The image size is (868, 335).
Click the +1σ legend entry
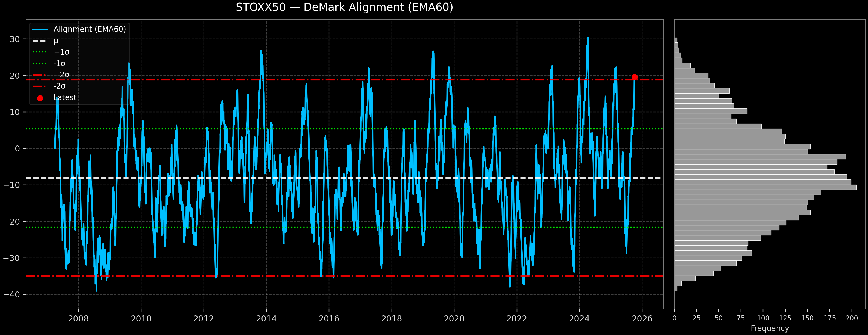(x=61, y=52)
